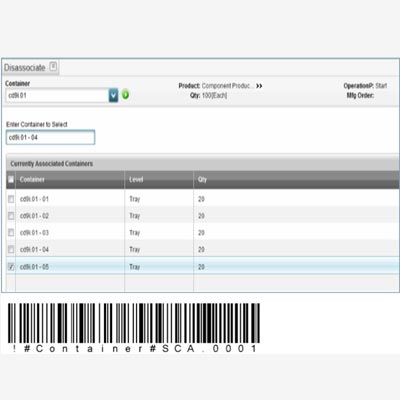
Task: Click the small icon on Disassociate tab
Action: (x=53, y=66)
